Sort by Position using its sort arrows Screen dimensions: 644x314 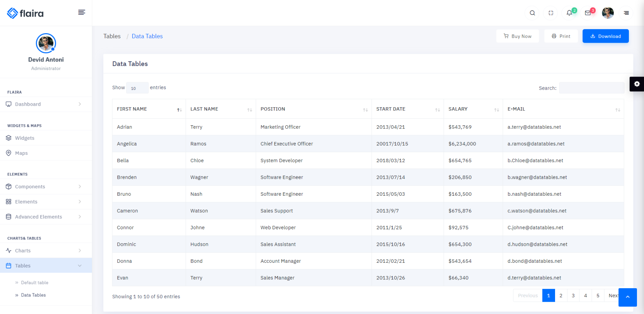tap(365, 110)
